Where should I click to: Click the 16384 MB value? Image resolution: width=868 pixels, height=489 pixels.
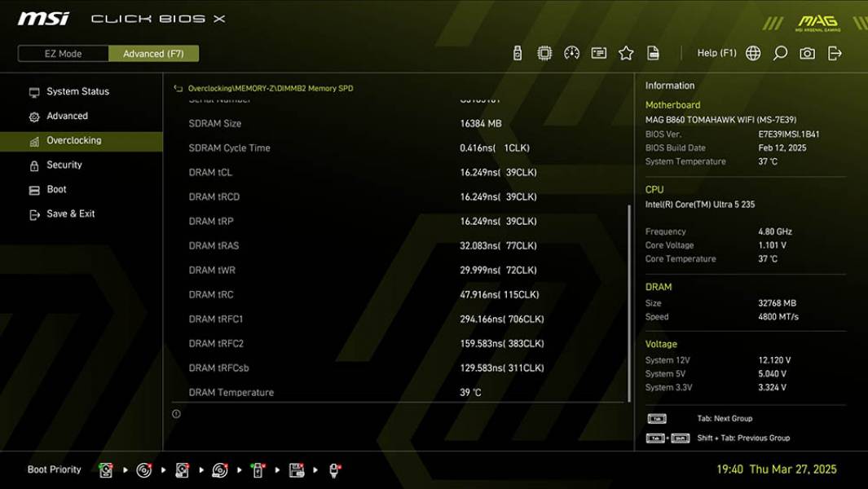point(481,124)
